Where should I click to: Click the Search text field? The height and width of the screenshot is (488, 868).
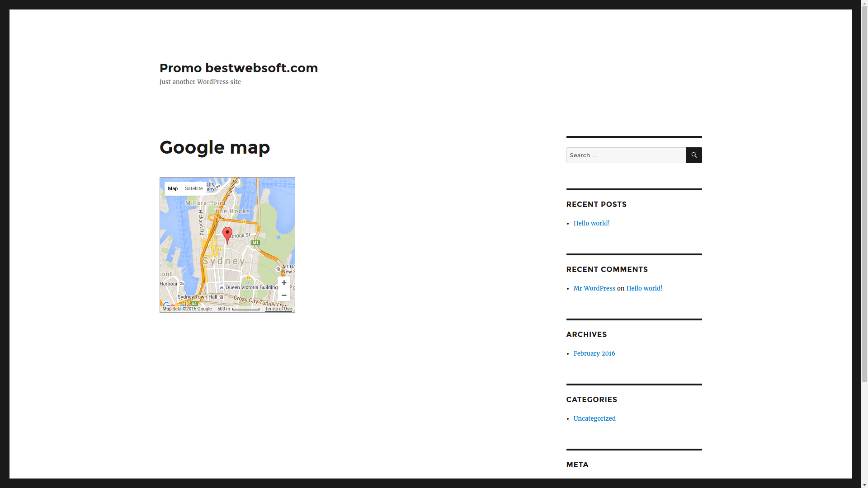pyautogui.click(x=626, y=155)
